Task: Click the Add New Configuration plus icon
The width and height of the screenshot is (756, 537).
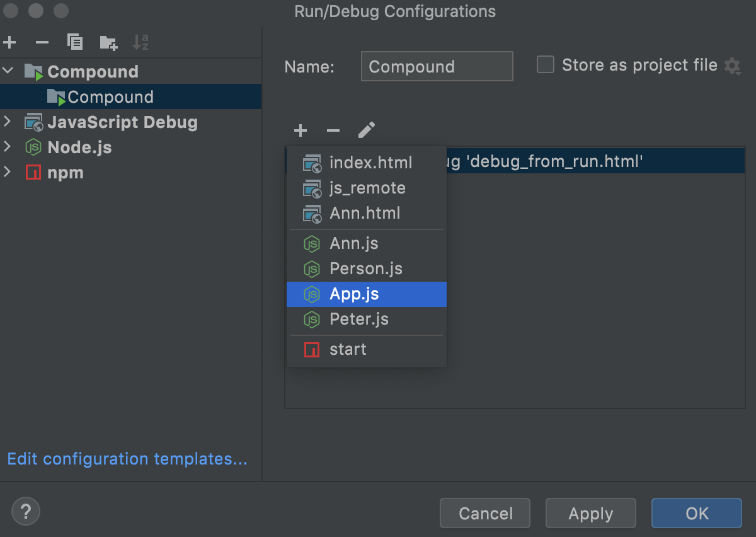Action: pyautogui.click(x=9, y=43)
